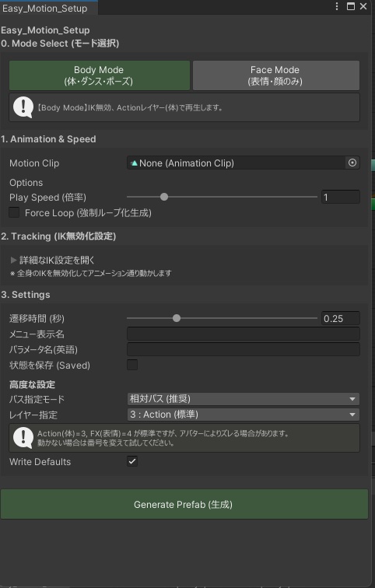Click the Motion Clip None (Animation Clip) field
375x588 pixels.
click(237, 163)
